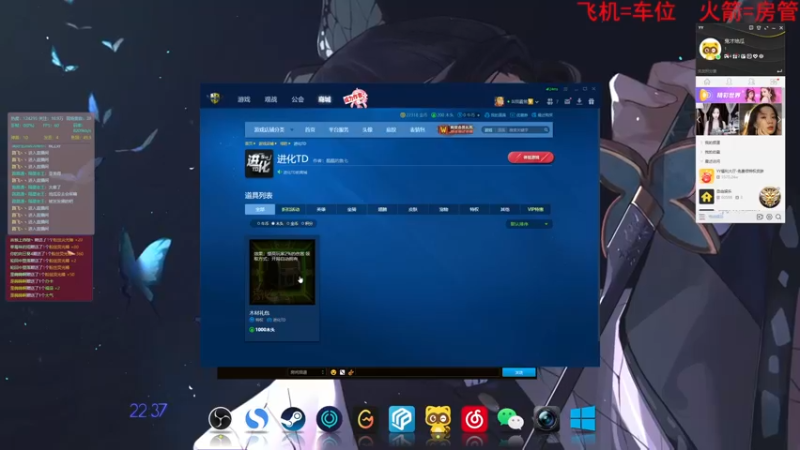
Task: Click the golden lion badge in YY window
Action: coord(769,197)
